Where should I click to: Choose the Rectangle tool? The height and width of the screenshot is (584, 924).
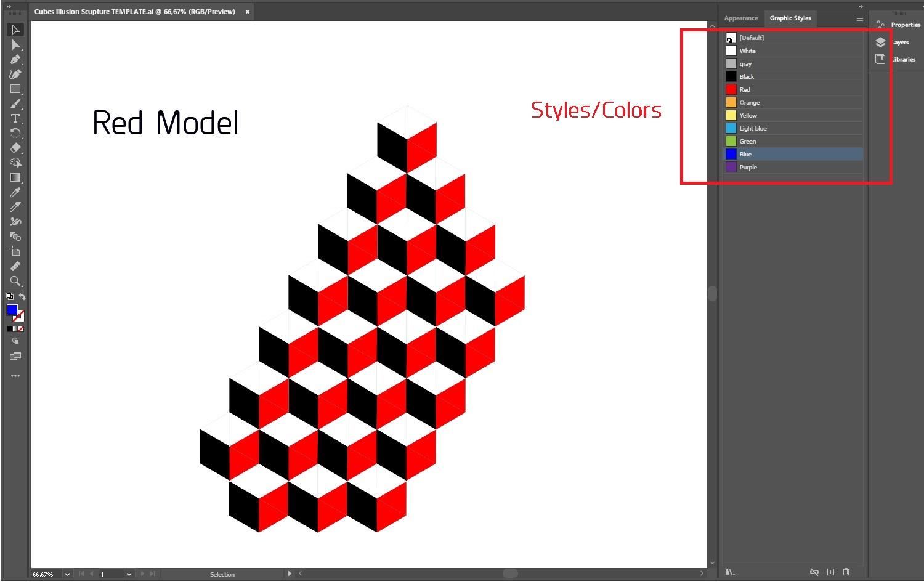15,89
